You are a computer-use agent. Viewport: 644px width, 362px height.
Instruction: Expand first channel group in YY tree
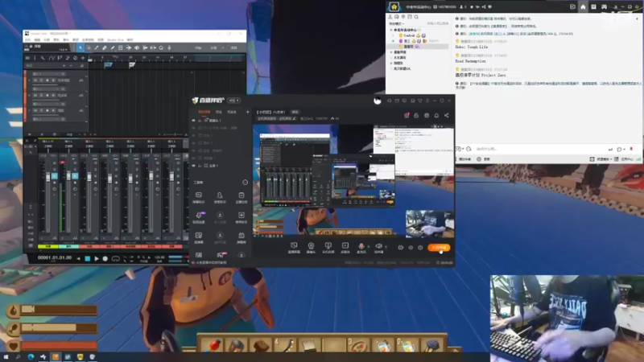pyautogui.click(x=391, y=30)
